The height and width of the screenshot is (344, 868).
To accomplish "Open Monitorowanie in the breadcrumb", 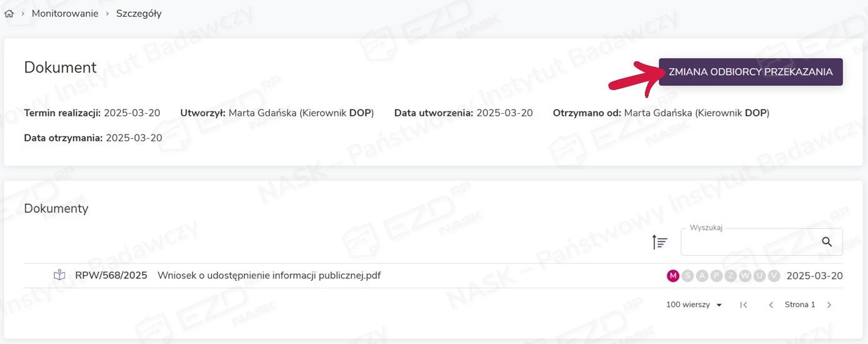I will click(65, 14).
